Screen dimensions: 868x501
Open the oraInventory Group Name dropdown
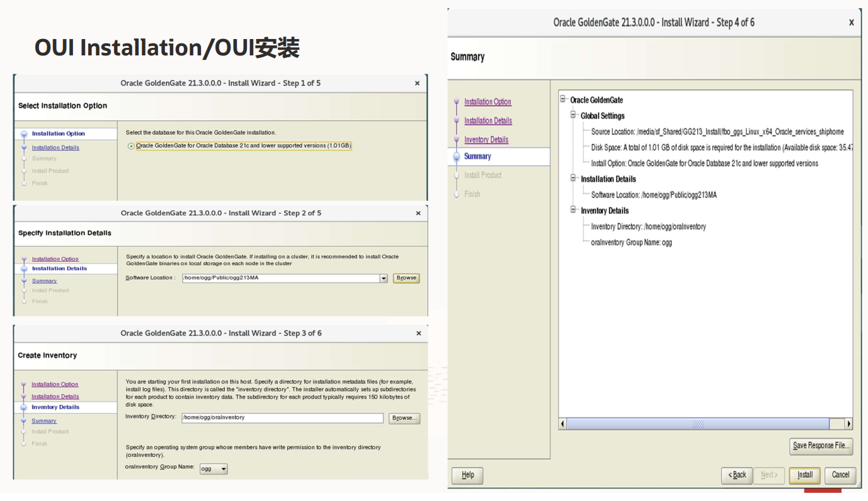click(x=214, y=469)
